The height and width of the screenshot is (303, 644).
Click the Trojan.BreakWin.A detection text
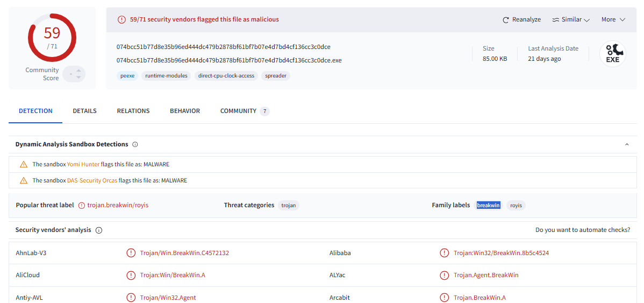[480, 297]
